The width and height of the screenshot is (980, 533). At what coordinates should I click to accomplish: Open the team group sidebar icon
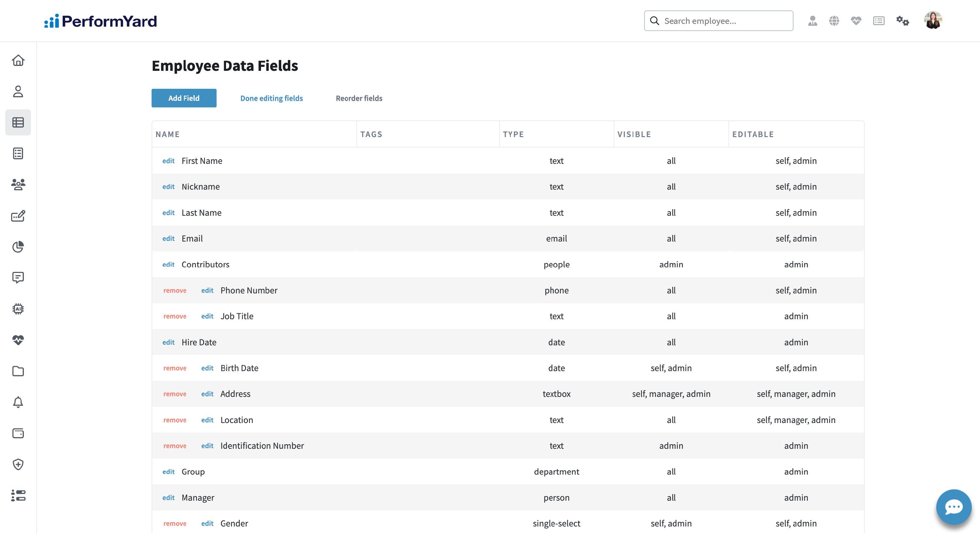tap(18, 184)
